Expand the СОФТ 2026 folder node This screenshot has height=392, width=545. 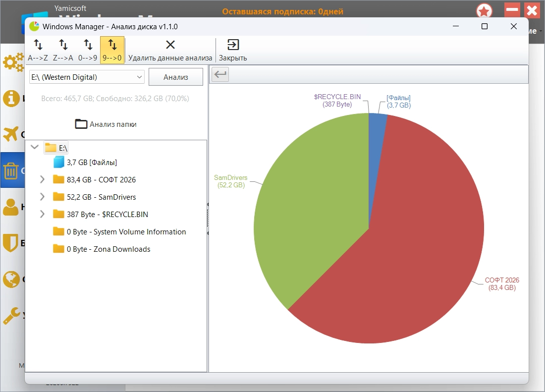pos(42,179)
